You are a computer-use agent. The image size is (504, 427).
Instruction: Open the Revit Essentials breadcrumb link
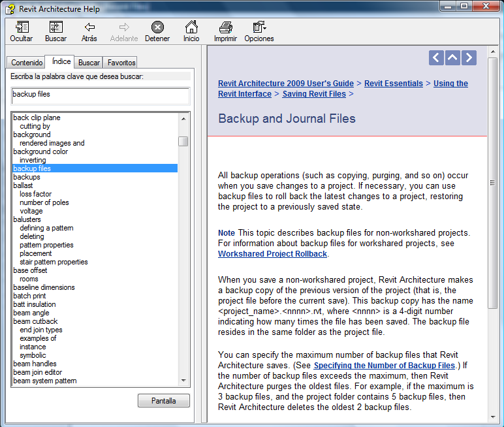point(394,84)
